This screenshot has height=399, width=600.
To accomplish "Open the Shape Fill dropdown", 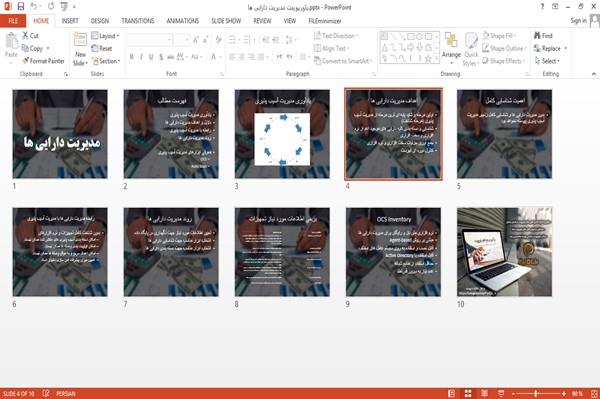I will point(500,36).
